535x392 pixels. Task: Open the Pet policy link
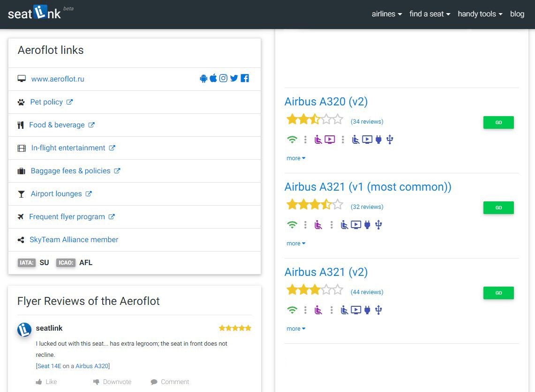46,102
